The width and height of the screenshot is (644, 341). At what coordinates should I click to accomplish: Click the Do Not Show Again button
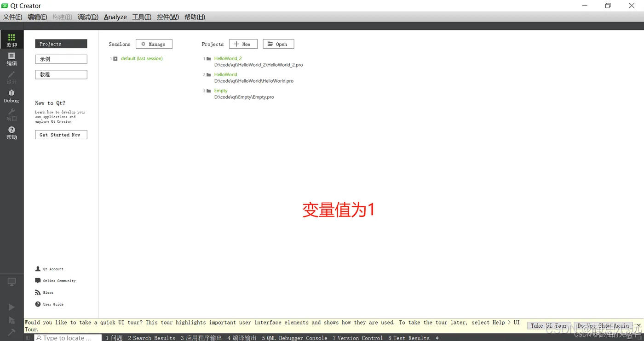tap(603, 326)
